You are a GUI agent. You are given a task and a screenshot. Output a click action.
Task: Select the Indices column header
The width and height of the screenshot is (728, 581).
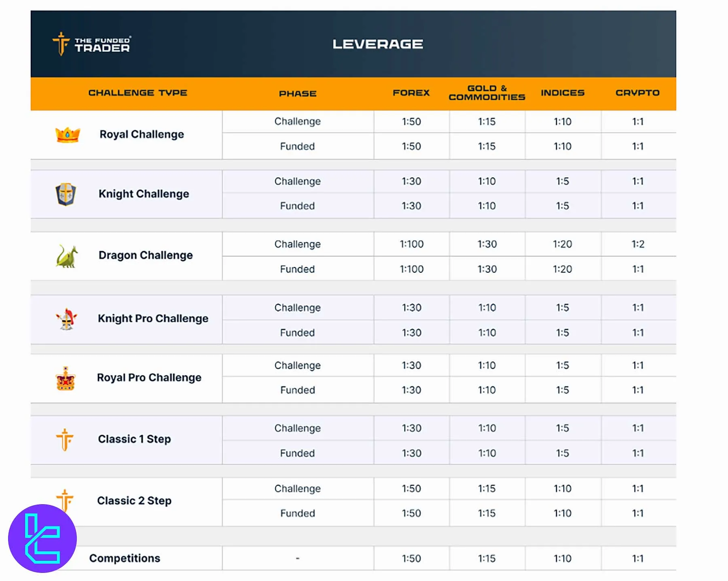point(563,93)
